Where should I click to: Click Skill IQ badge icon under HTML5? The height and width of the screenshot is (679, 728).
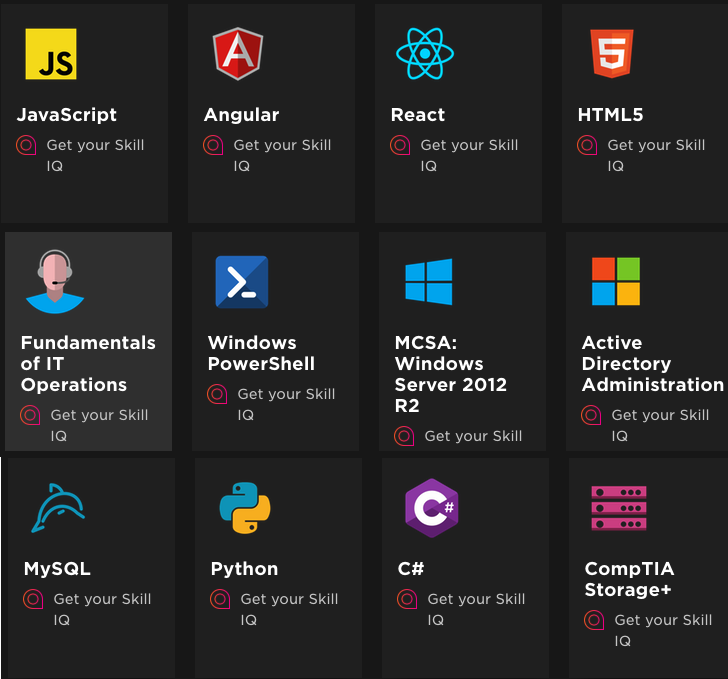pos(587,145)
